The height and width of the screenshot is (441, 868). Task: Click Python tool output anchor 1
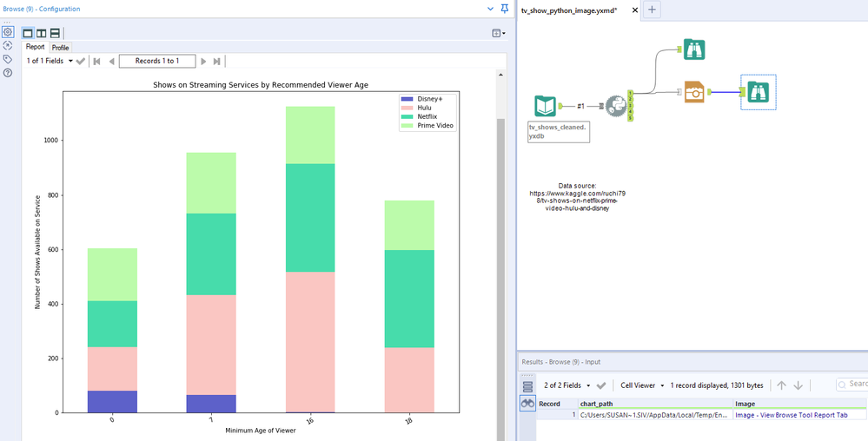pyautogui.click(x=630, y=92)
